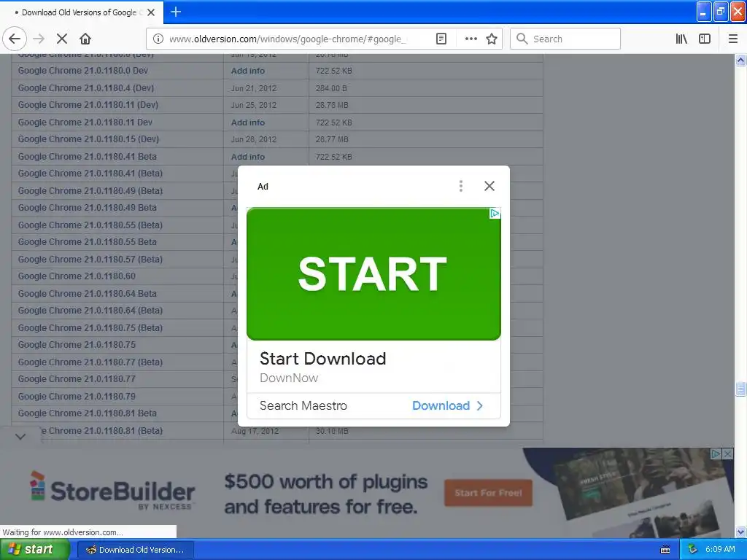Click Add info for Chrome 21.0.1180.11 Dev
Image resolution: width=747 pixels, height=560 pixels.
[248, 122]
